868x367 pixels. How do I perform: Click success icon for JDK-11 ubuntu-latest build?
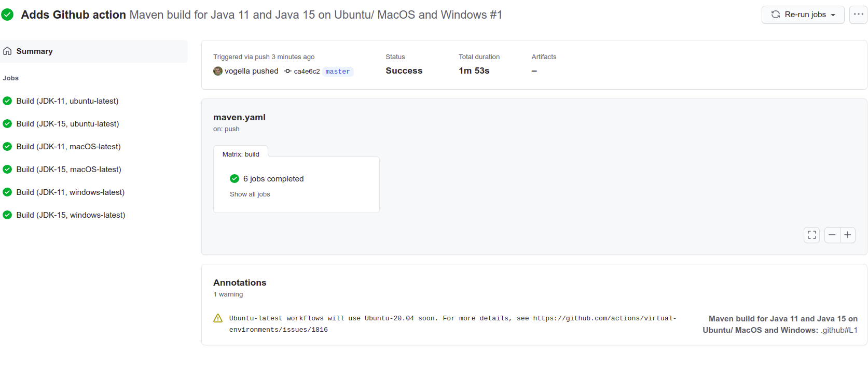tap(7, 101)
